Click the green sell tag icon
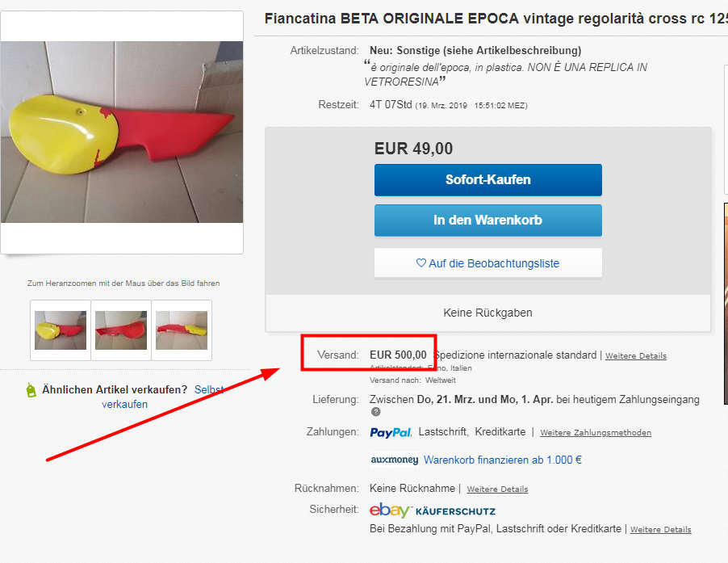 point(31,390)
